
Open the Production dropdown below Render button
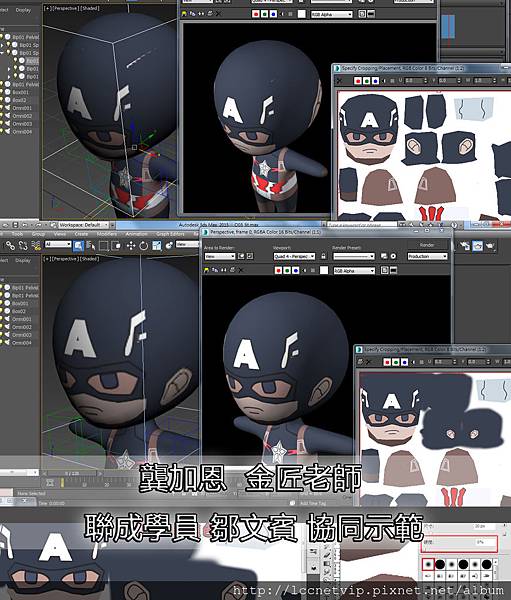click(427, 256)
